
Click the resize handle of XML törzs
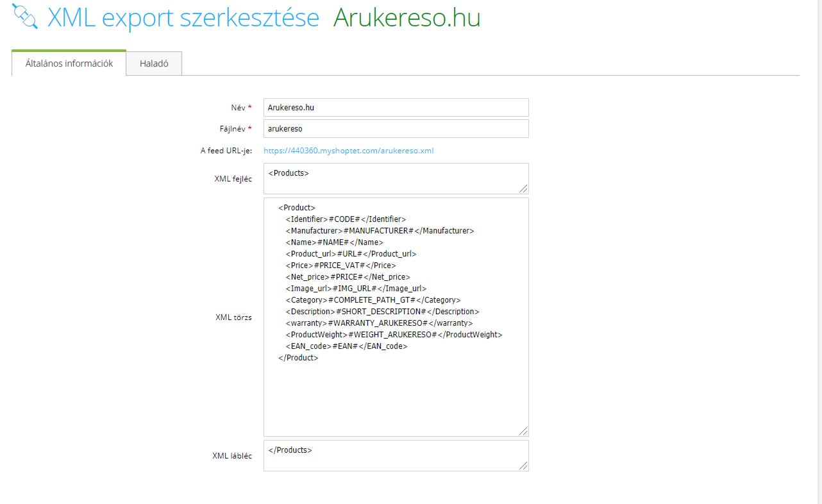(524, 432)
